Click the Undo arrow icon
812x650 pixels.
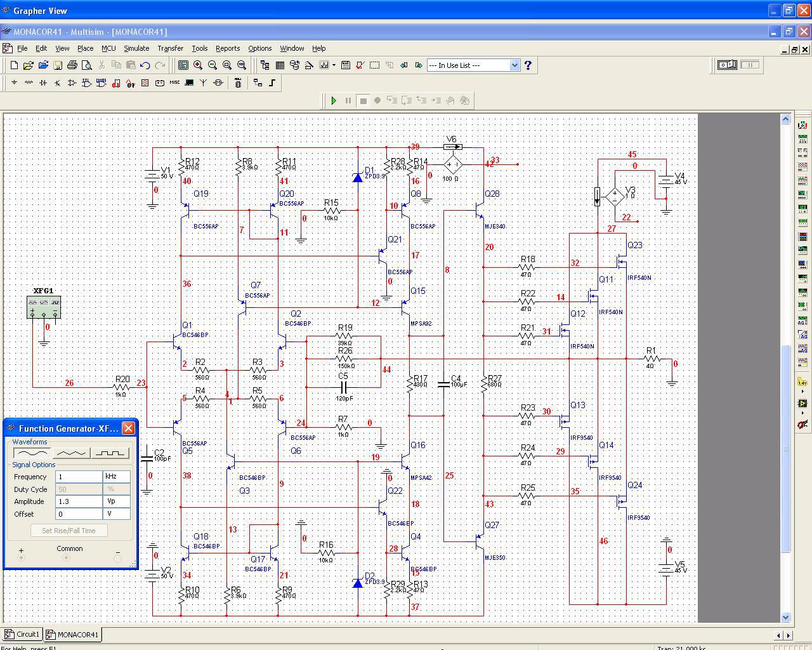point(145,65)
